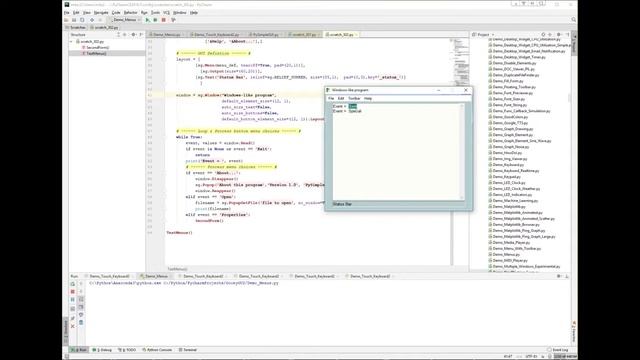The width and height of the screenshot is (640, 360).
Task: Open the folder icon in main toolbar
Action: tap(67, 20)
